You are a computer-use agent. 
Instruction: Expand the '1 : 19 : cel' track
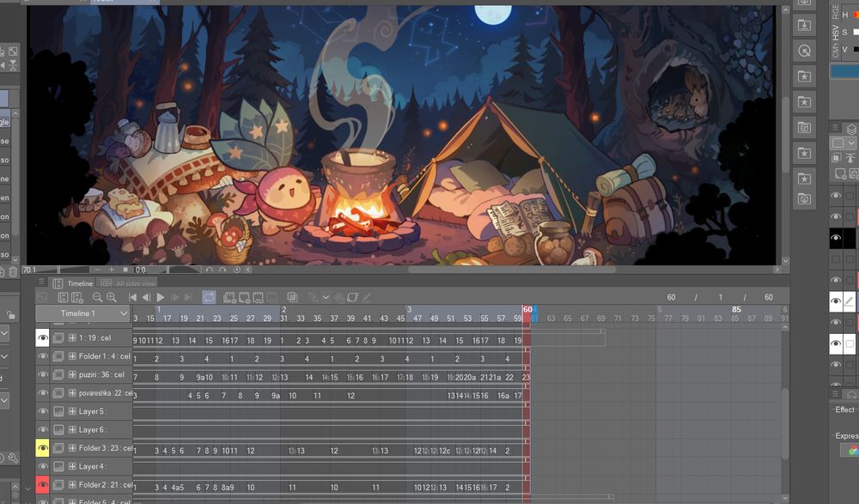(x=72, y=338)
